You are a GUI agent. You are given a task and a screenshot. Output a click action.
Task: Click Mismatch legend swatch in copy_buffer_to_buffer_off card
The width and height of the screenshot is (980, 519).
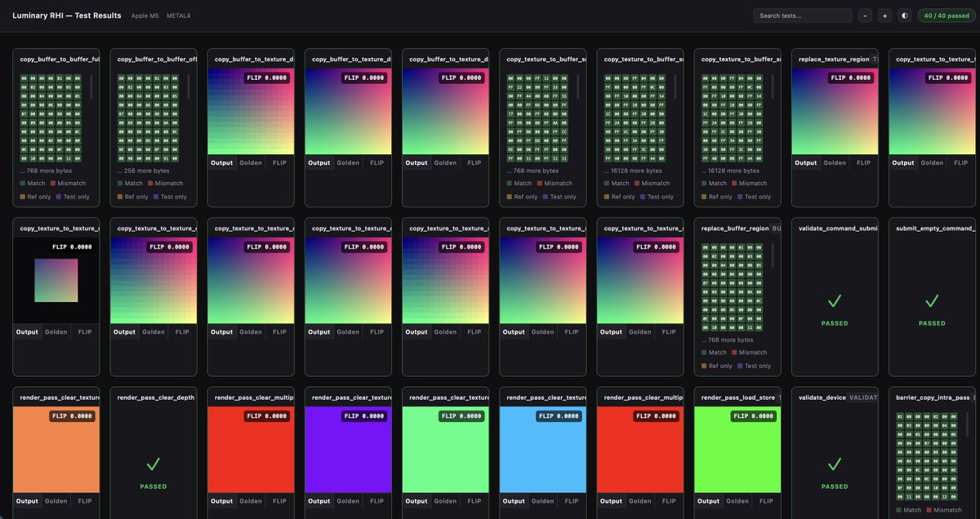point(149,184)
